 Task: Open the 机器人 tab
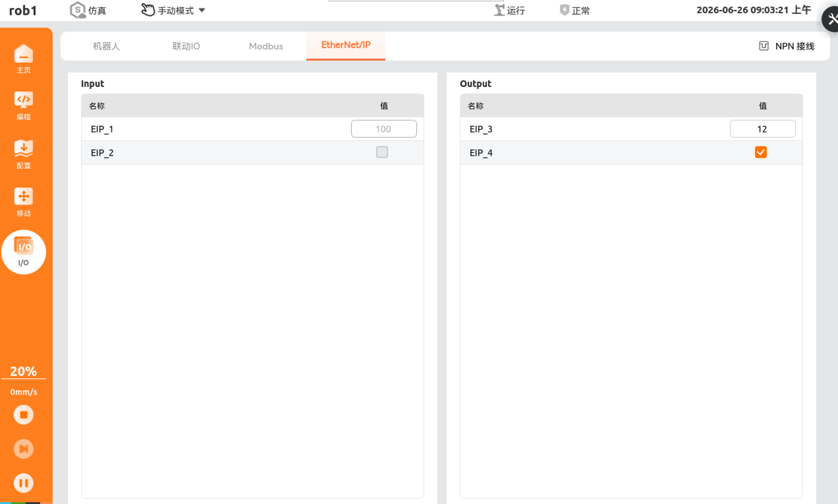click(x=106, y=46)
